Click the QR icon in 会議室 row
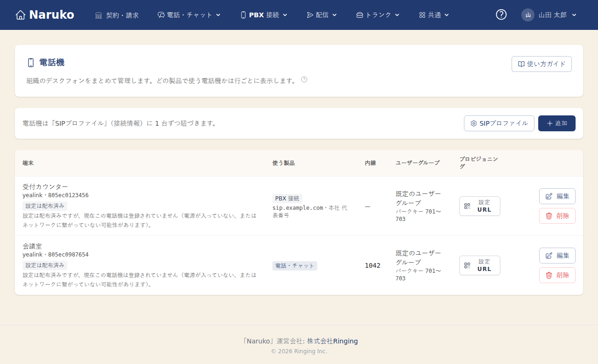 [467, 265]
